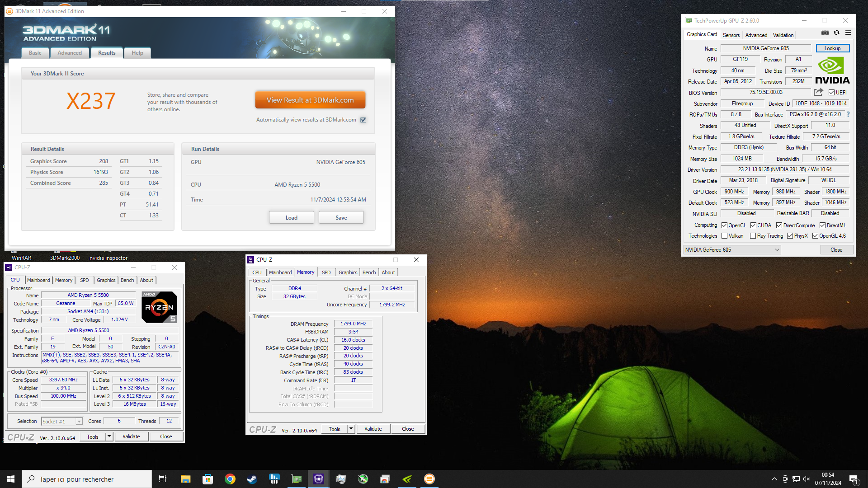Switch to the Advanced tab in GPU-Z
Viewport: 868px width, 488px height.
tap(756, 35)
